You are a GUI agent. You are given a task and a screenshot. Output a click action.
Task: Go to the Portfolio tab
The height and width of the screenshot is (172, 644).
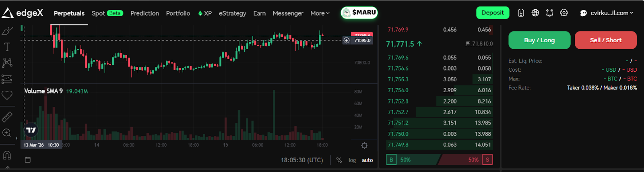pyautogui.click(x=178, y=13)
